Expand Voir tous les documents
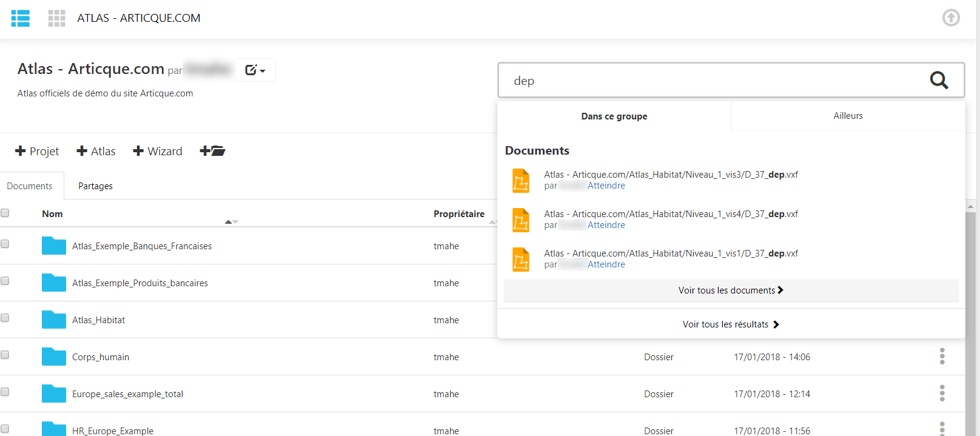Viewport: 980px width, 436px height. pos(731,290)
